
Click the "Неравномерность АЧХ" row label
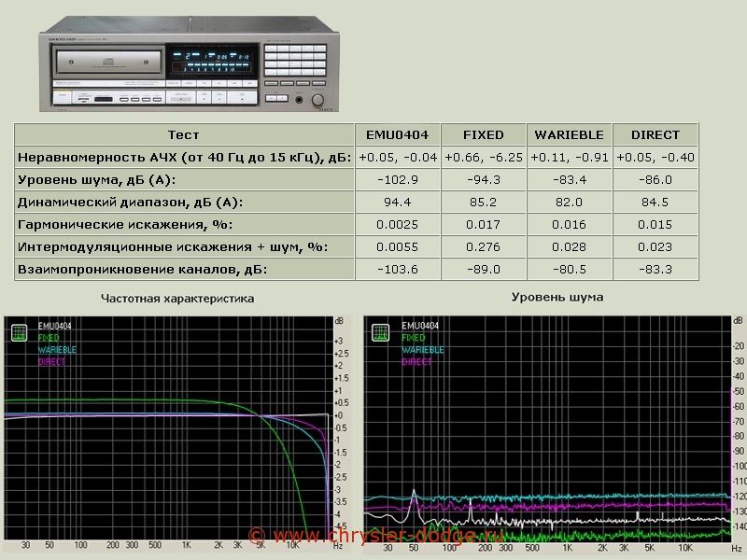pyautogui.click(x=184, y=157)
